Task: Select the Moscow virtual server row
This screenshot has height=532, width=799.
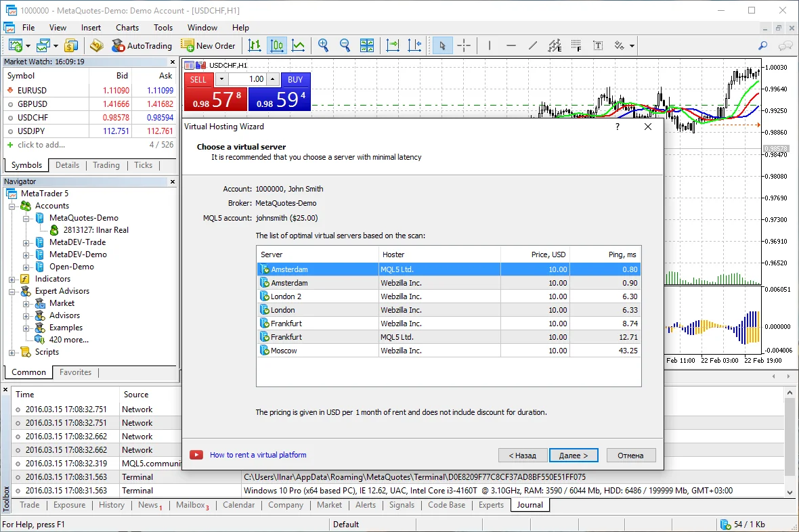Action: 318,350
